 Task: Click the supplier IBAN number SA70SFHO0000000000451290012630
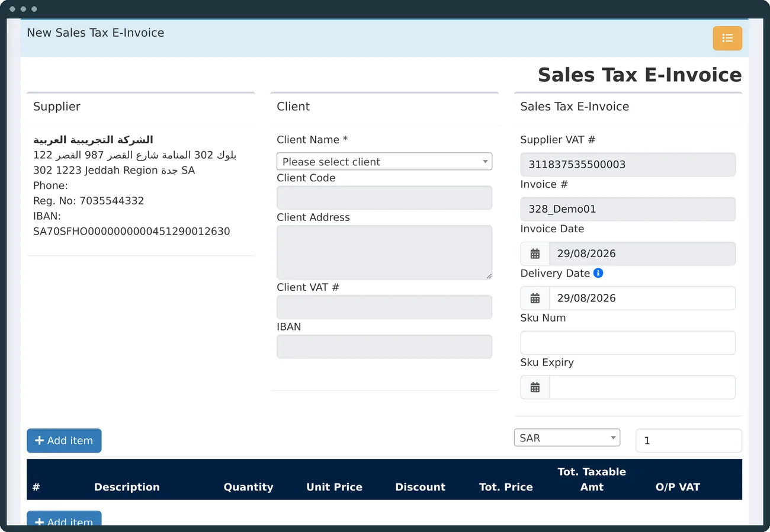click(x=131, y=232)
